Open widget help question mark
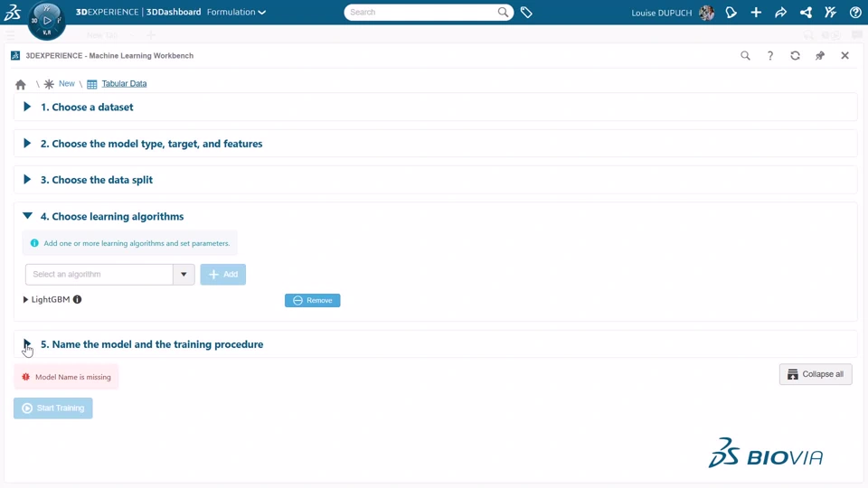Viewport: 868px width, 488px height. pyautogui.click(x=770, y=55)
